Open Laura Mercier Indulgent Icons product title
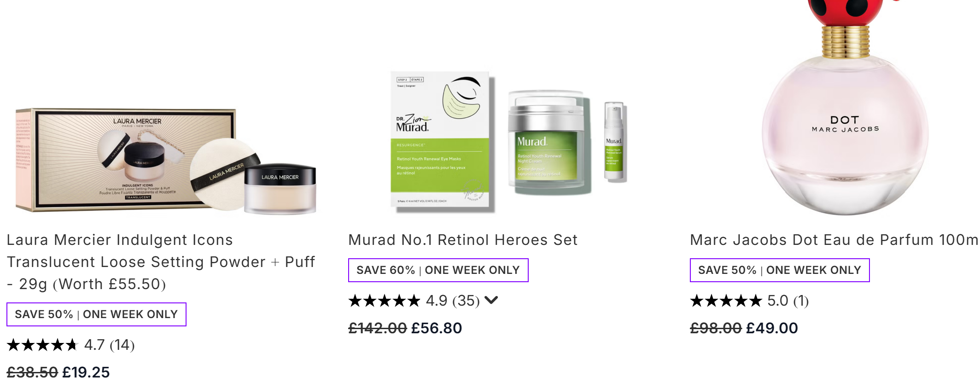Screen dimensions: 980x383 (x=161, y=261)
